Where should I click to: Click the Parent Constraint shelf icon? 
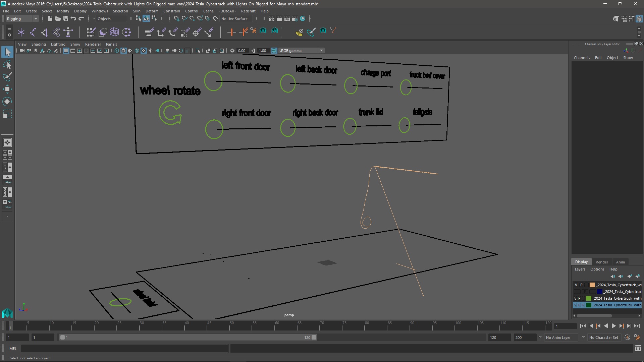(149, 32)
